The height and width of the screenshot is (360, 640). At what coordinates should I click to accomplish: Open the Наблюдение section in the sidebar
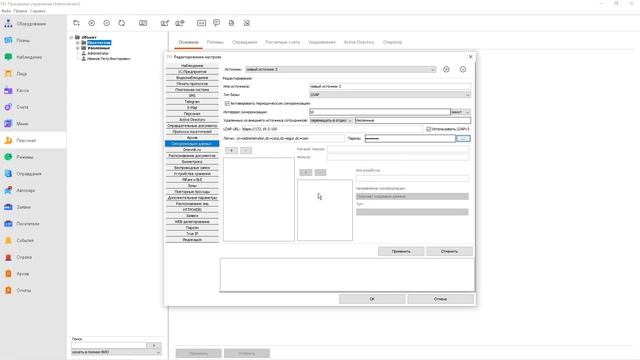[x=29, y=57]
